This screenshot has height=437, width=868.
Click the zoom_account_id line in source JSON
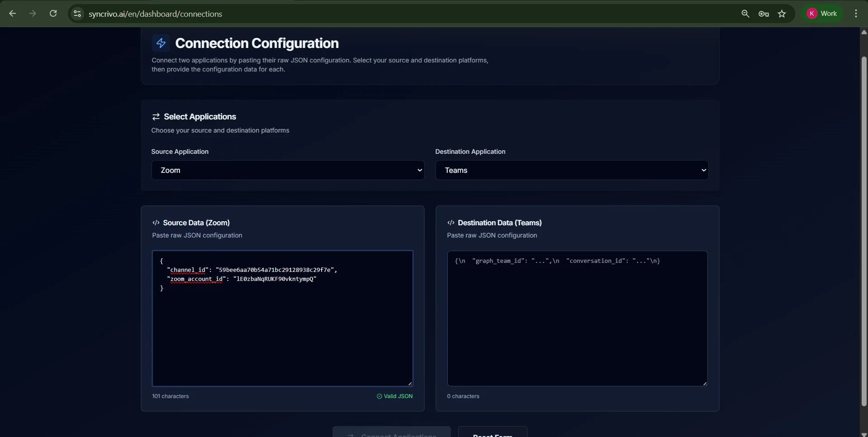pos(242,279)
